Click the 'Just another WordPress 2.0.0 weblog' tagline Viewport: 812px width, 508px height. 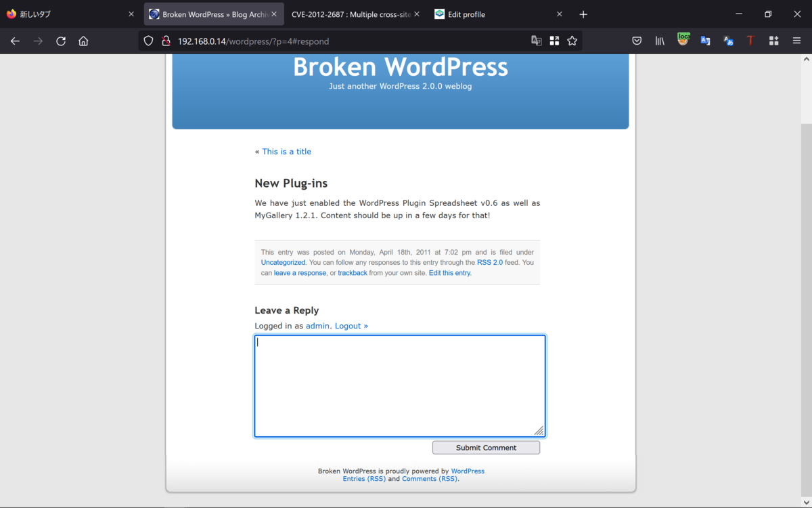(401, 87)
